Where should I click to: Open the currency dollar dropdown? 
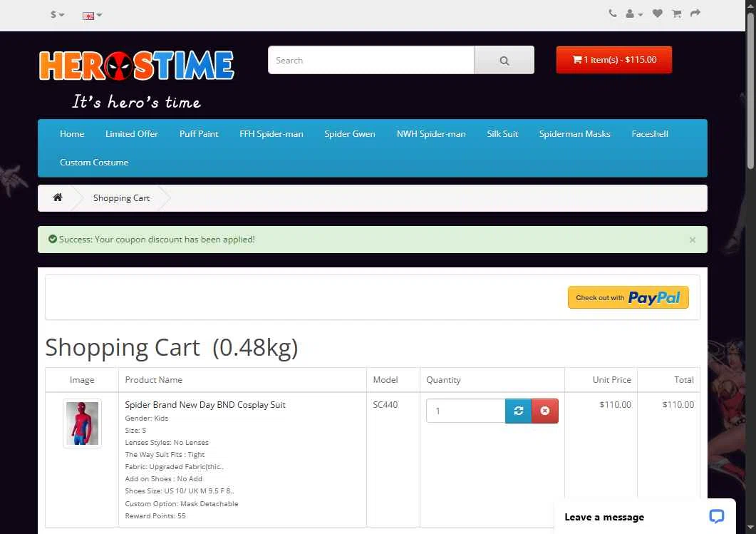coord(57,14)
